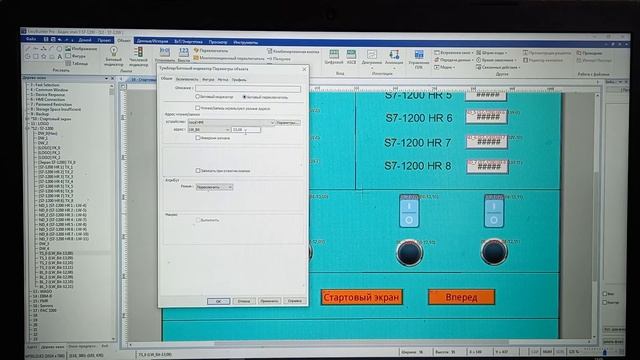This screenshot has width=640, height=360.
Task: Expand the Диаграмма dropdown arrow
Action: pos(371,67)
